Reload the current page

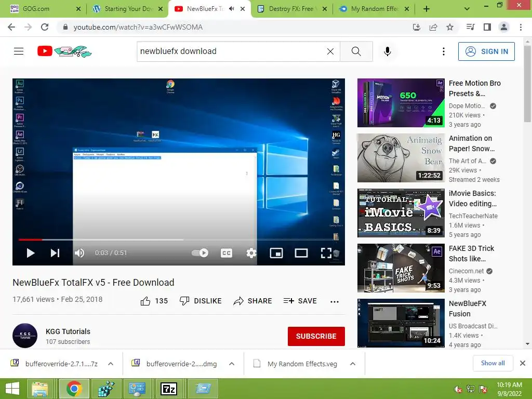click(45, 27)
